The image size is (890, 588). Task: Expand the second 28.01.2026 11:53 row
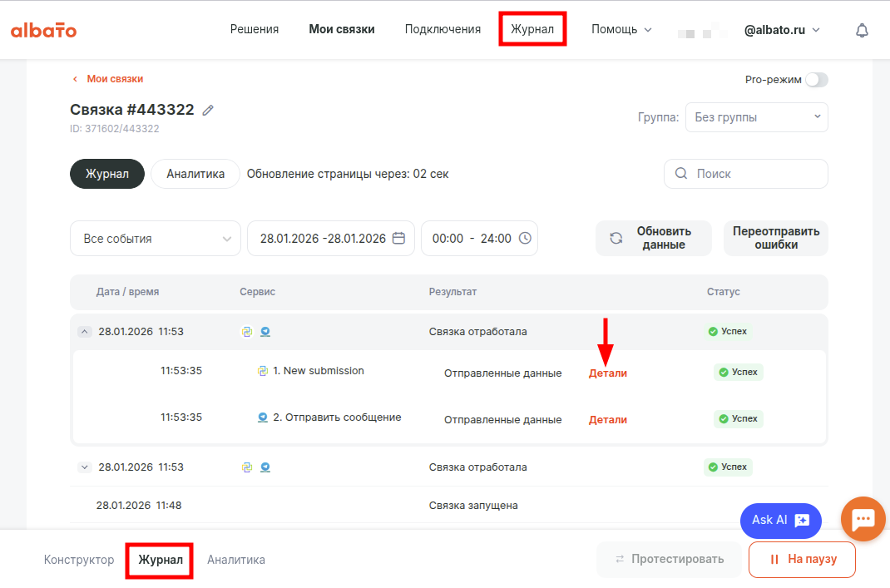84,467
